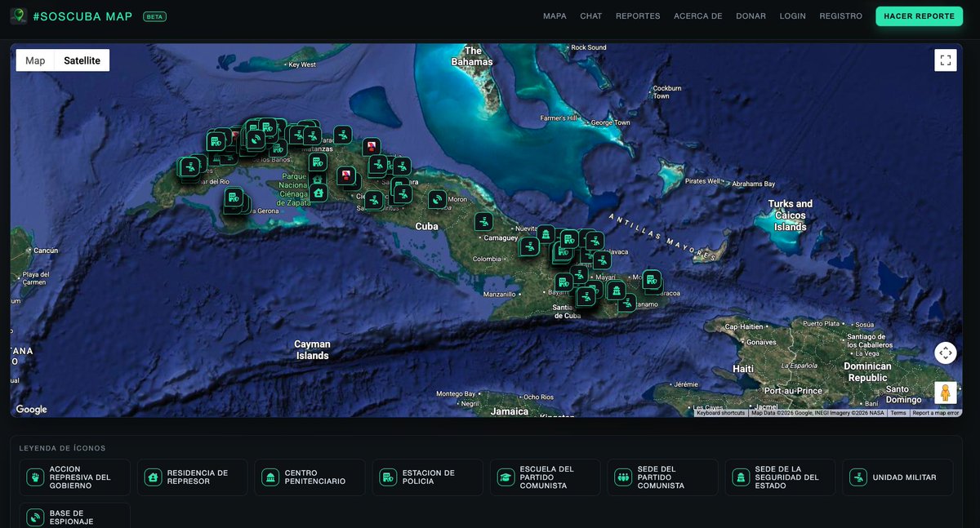Toggle the Estacion de Policia legend filter
Image resolution: width=980 pixels, height=528 pixels.
pyautogui.click(x=428, y=477)
